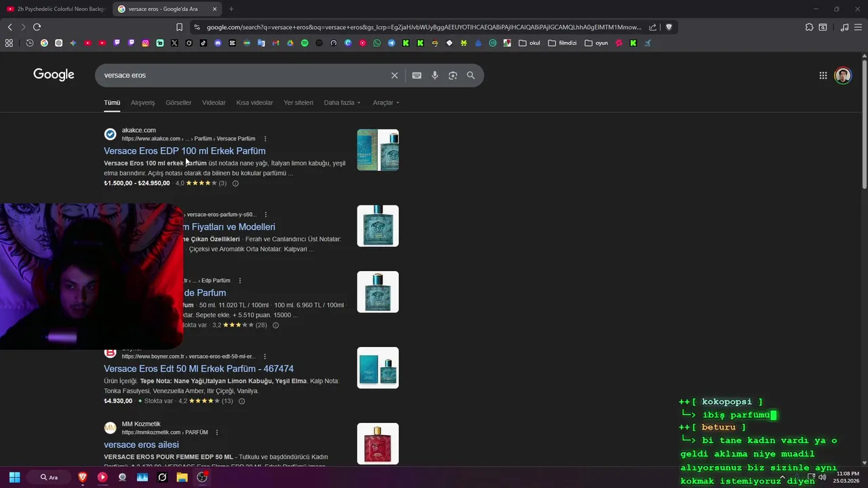Screen dimensions: 868x488
Task: Open the Google Drive bookmark
Action: (290, 43)
